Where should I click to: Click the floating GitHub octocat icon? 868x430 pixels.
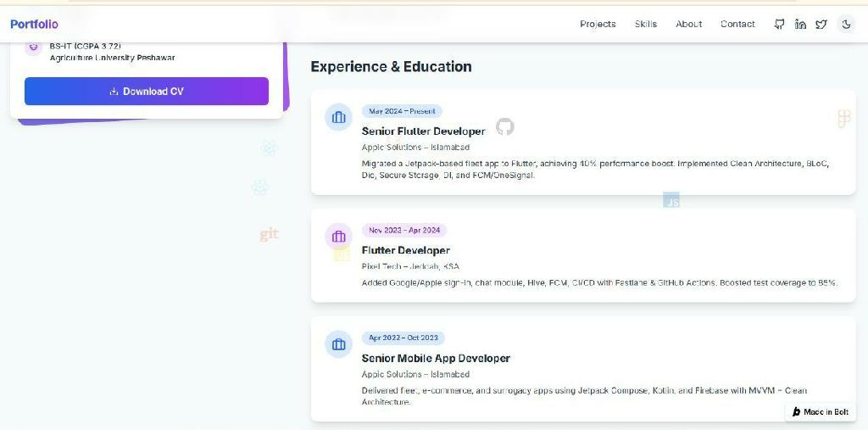pyautogui.click(x=504, y=126)
